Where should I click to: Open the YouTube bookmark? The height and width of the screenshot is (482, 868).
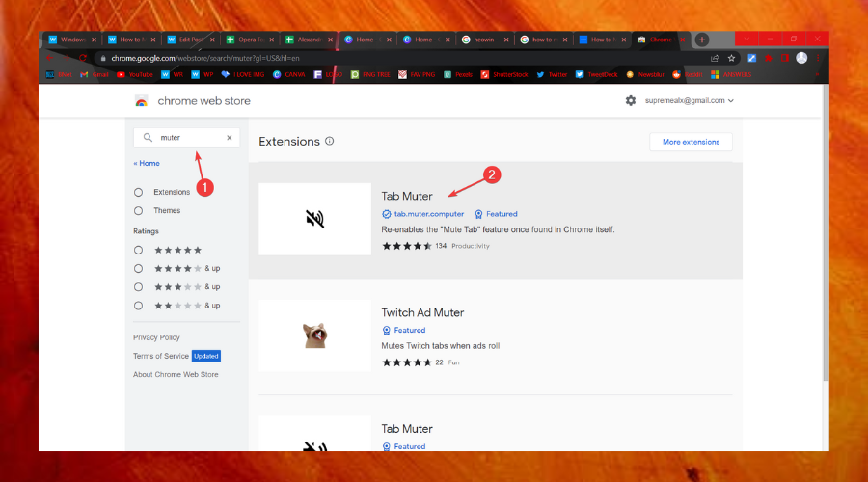135,74
